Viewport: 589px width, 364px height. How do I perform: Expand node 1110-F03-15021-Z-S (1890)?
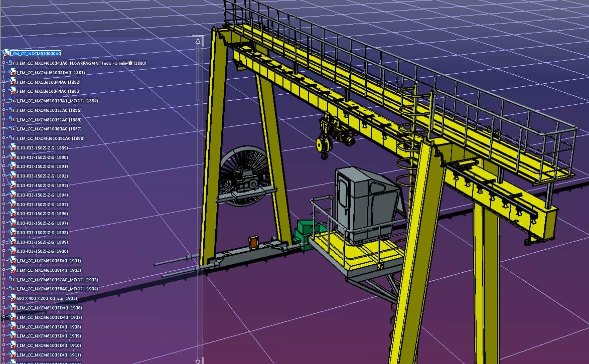[x=4, y=157]
